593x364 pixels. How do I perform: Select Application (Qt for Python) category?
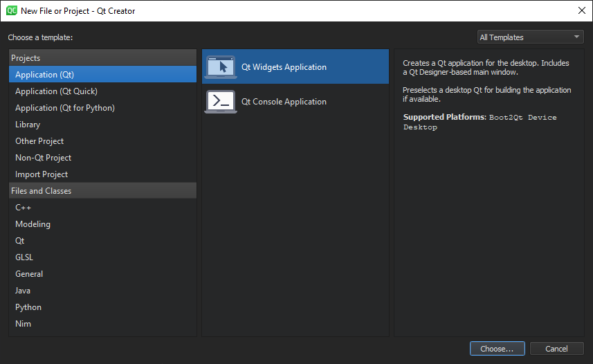pyautogui.click(x=102, y=108)
